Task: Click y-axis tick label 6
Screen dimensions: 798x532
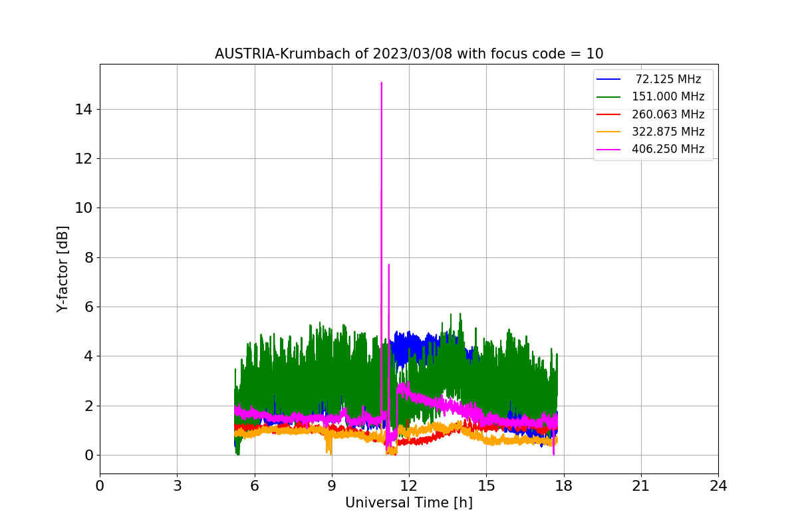Action: (x=89, y=307)
